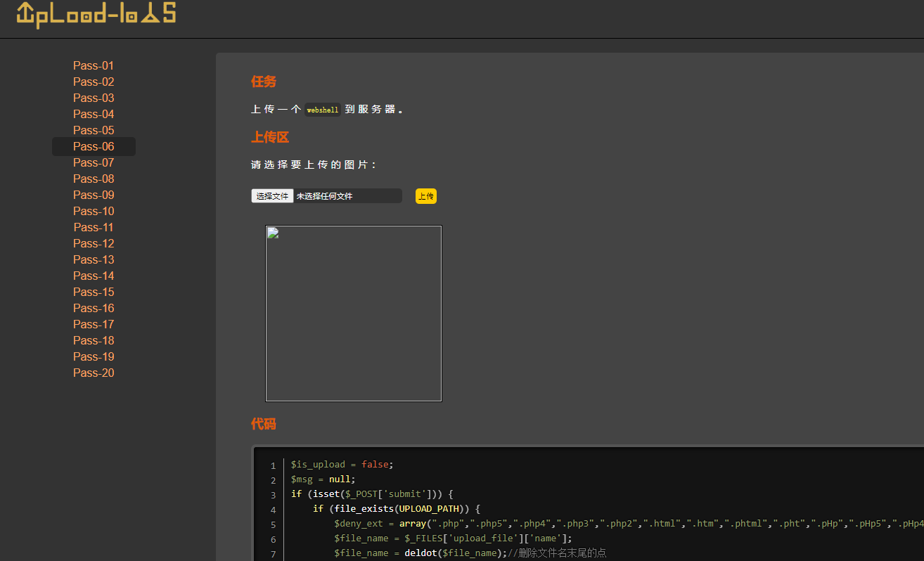The height and width of the screenshot is (561, 924).
Task: Click the 未选择任何文件 file name field
Action: point(347,196)
